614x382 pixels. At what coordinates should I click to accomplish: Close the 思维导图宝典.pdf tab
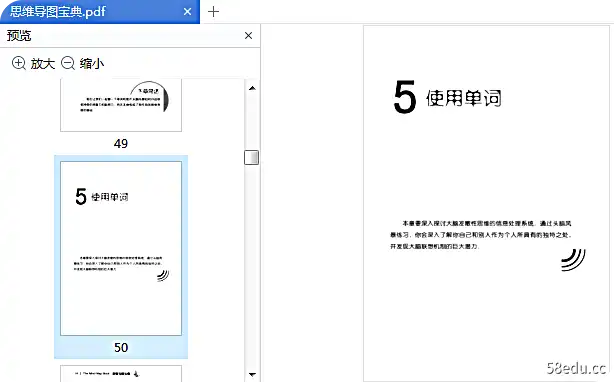(x=188, y=12)
